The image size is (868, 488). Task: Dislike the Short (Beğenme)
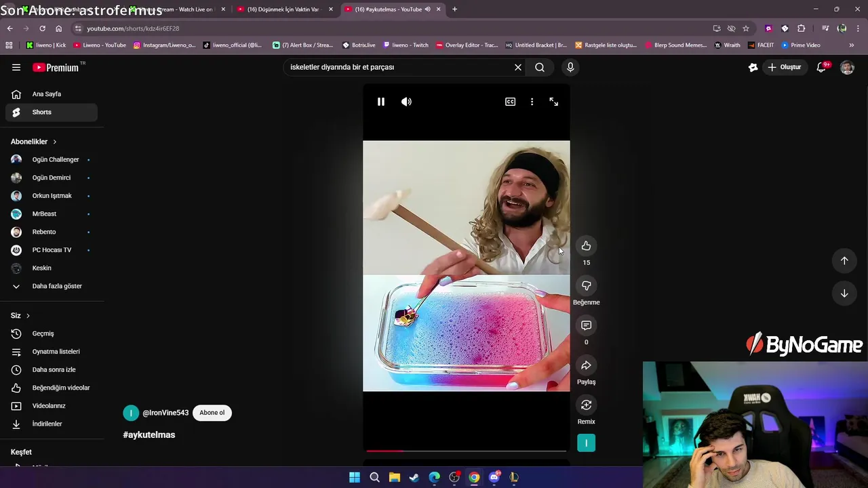586,286
